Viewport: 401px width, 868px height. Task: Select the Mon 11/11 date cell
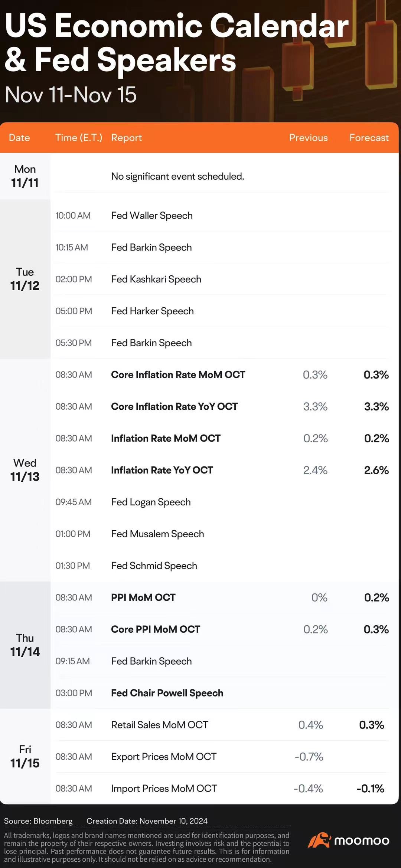25,176
